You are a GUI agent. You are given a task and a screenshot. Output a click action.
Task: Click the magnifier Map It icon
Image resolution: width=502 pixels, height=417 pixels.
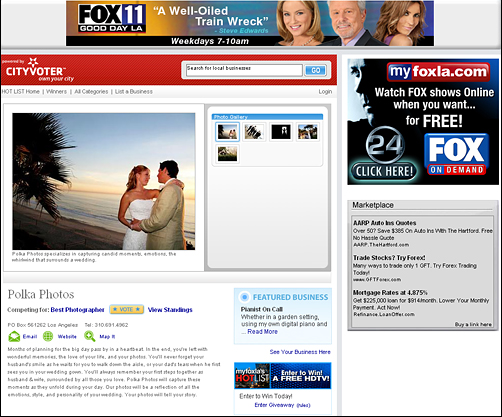tap(89, 336)
